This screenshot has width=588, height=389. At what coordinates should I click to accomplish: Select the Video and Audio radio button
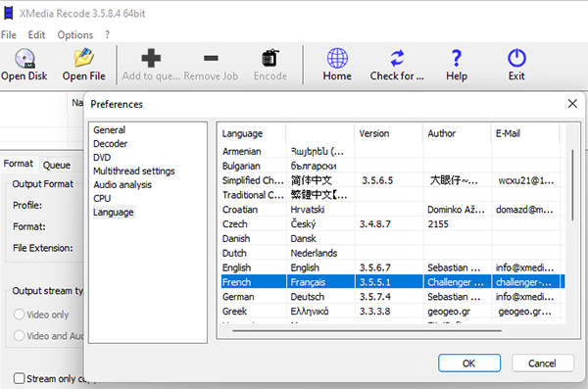coord(20,335)
